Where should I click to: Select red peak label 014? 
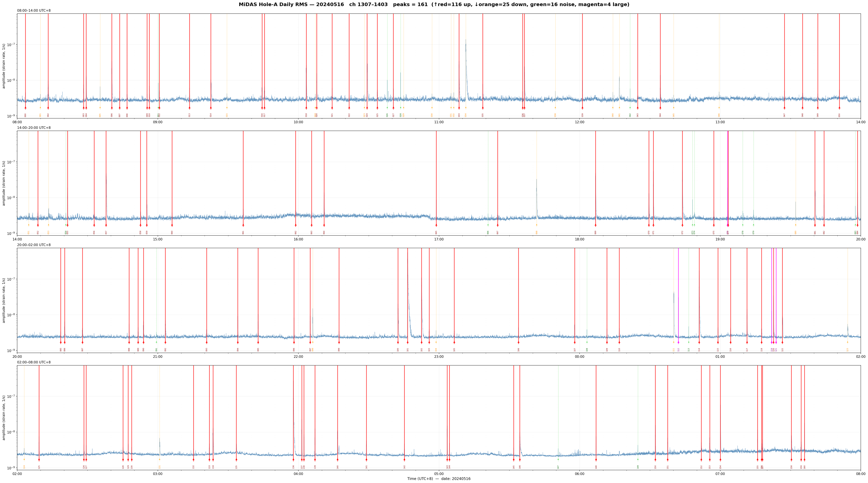tap(211, 115)
